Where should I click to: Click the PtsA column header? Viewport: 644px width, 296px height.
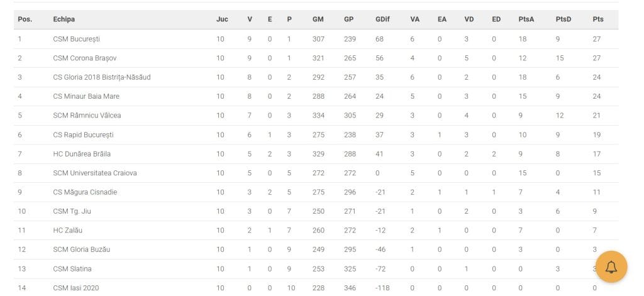pyautogui.click(x=526, y=19)
